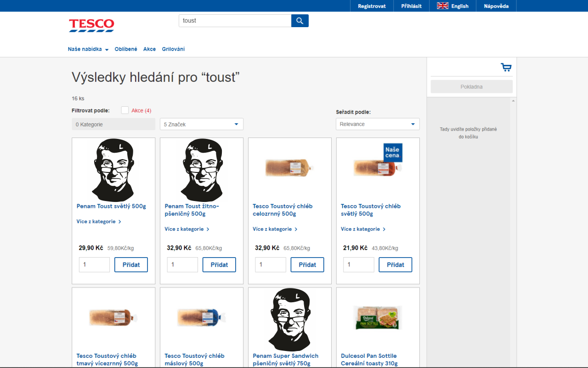Open Penam Toust žitno-pšeničný 500g link

click(x=192, y=210)
